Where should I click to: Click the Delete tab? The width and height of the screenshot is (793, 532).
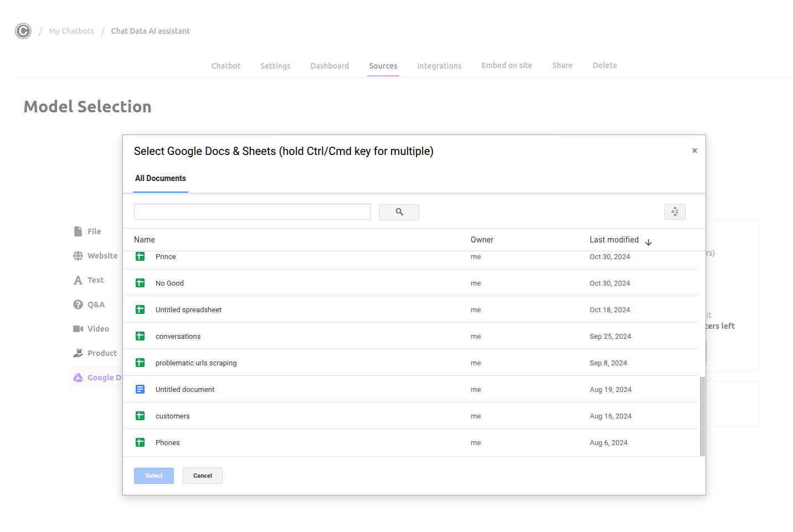coord(605,65)
